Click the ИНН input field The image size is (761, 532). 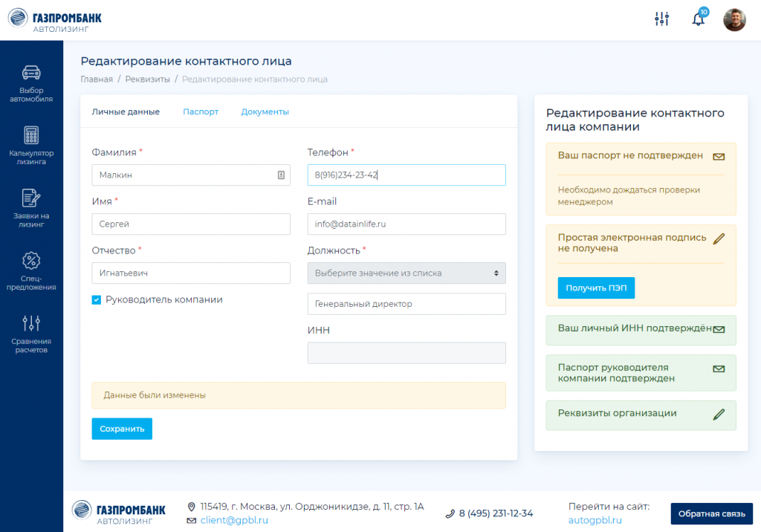407,353
